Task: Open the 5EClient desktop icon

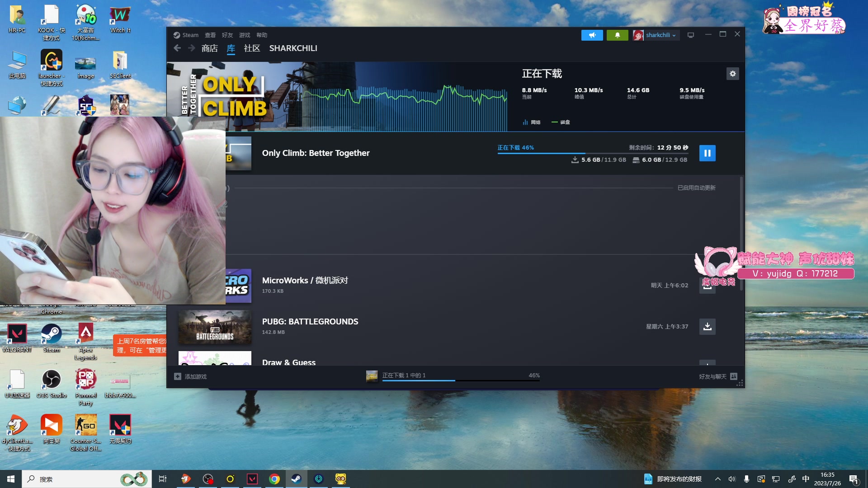Action: click(x=120, y=65)
